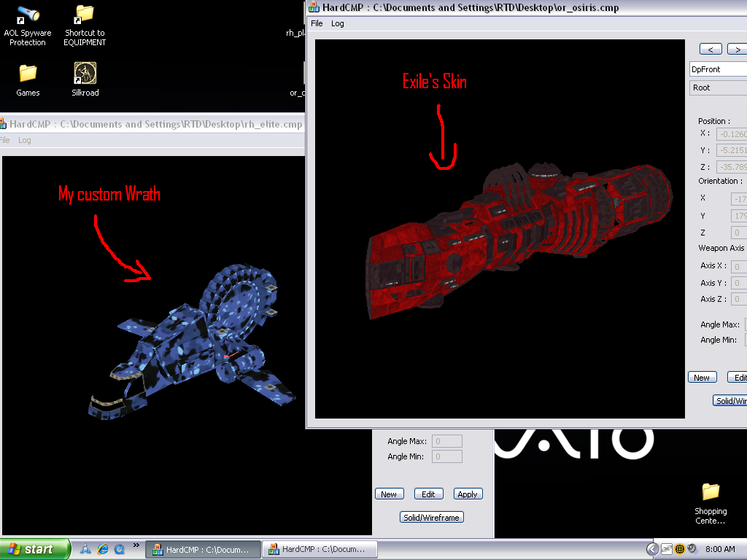Viewport: 747px width, 560px height.
Task: Open the DpFront hardpoint dropdown
Action: tap(718, 69)
